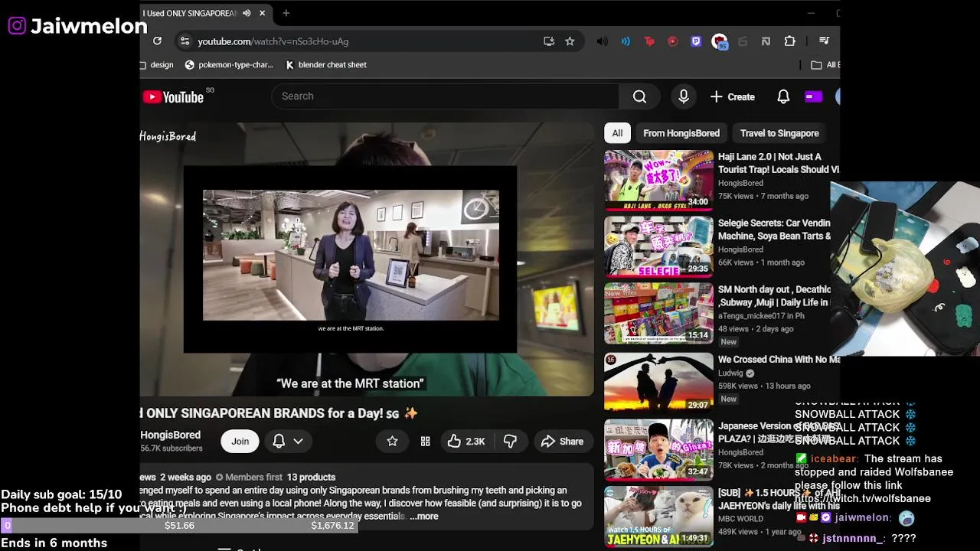Open the Haji Lane 2.0 video thumbnail
The width and height of the screenshot is (980, 551).
(658, 180)
